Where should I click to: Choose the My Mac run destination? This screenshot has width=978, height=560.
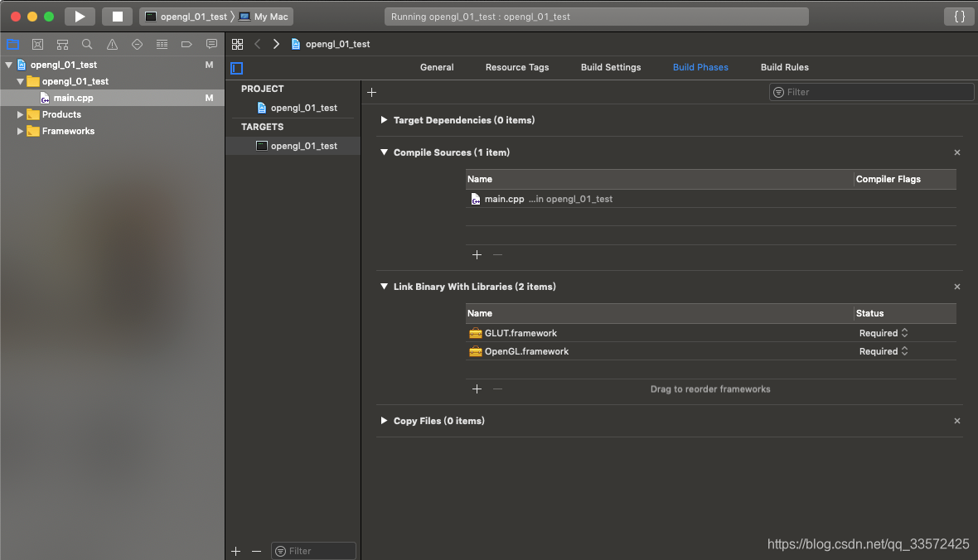(x=264, y=17)
